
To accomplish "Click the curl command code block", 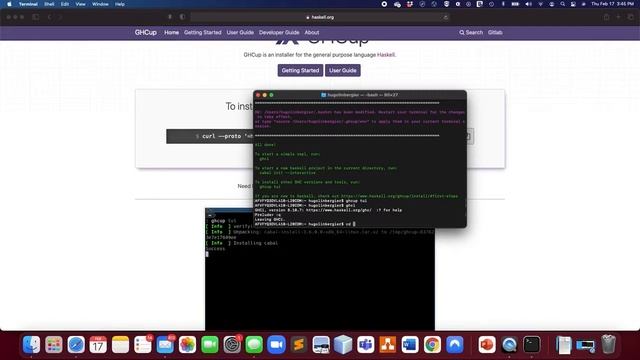I will (x=210, y=136).
